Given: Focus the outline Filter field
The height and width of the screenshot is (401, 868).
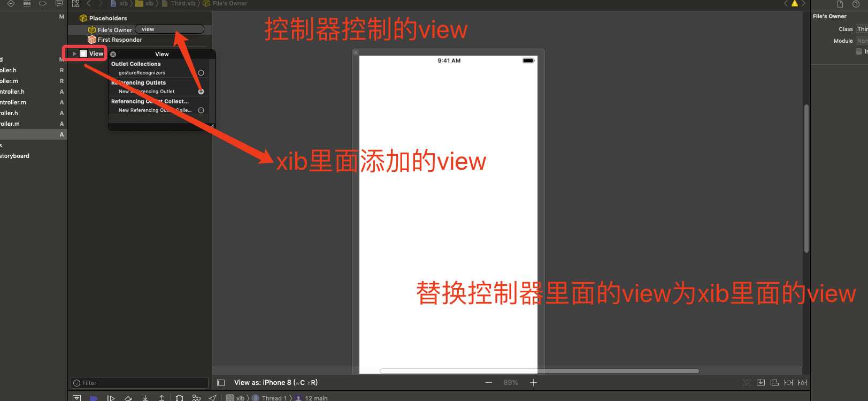Looking at the screenshot, I should [x=140, y=383].
